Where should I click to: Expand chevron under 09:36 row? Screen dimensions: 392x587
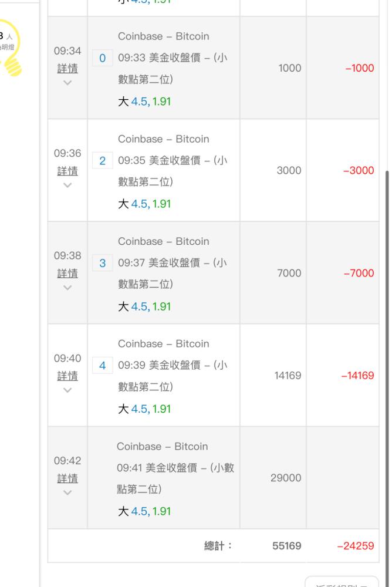pos(67,185)
